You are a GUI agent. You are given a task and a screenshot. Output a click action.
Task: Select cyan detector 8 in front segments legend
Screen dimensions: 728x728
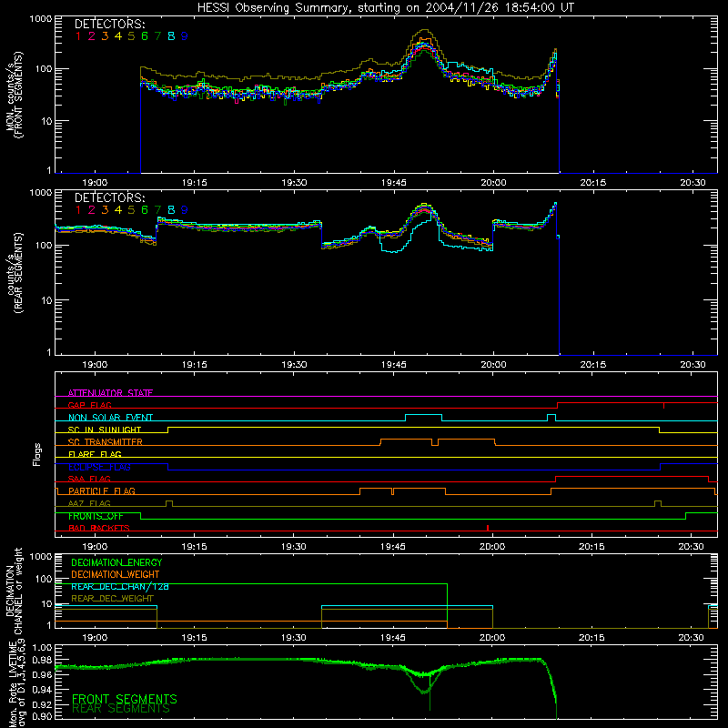[x=171, y=36]
